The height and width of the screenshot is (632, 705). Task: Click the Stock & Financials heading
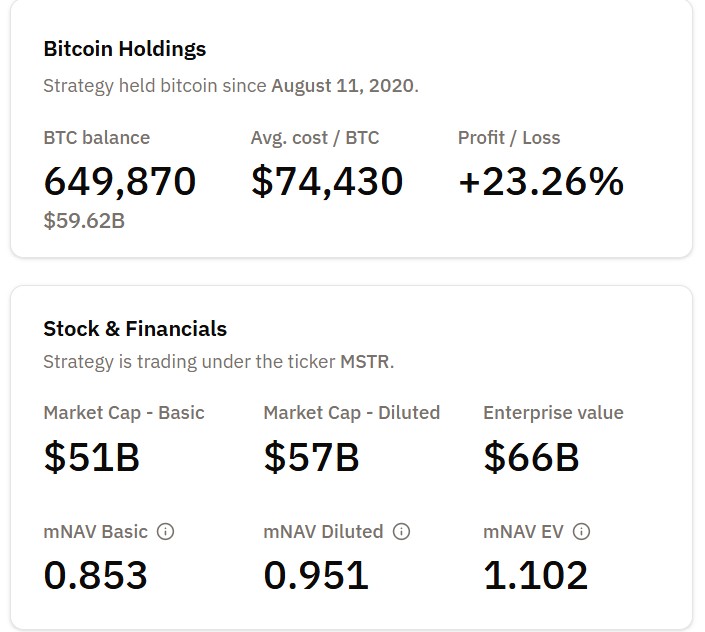[x=135, y=328]
